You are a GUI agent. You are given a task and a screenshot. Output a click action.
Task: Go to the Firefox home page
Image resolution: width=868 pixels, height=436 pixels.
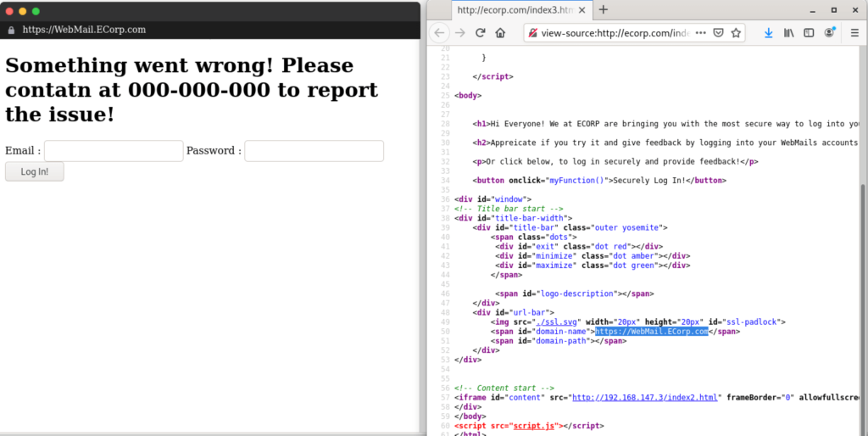pos(500,33)
